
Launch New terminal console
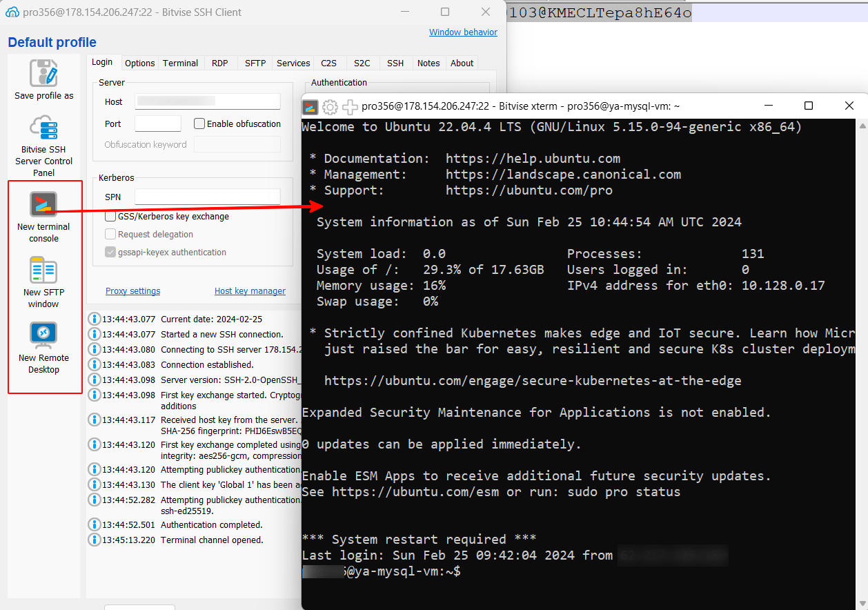(x=43, y=205)
